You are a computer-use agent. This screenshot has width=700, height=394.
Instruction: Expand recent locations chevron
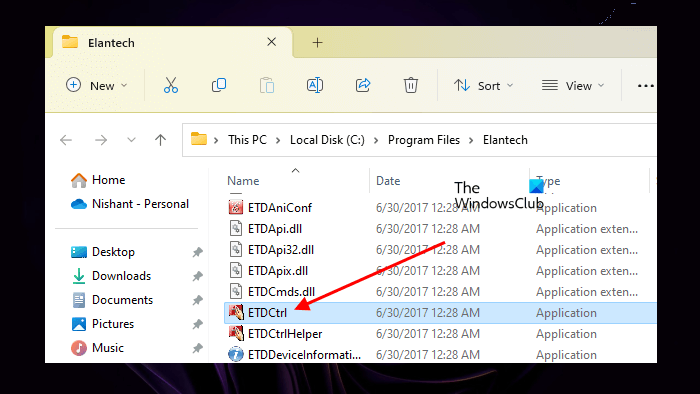click(x=131, y=140)
